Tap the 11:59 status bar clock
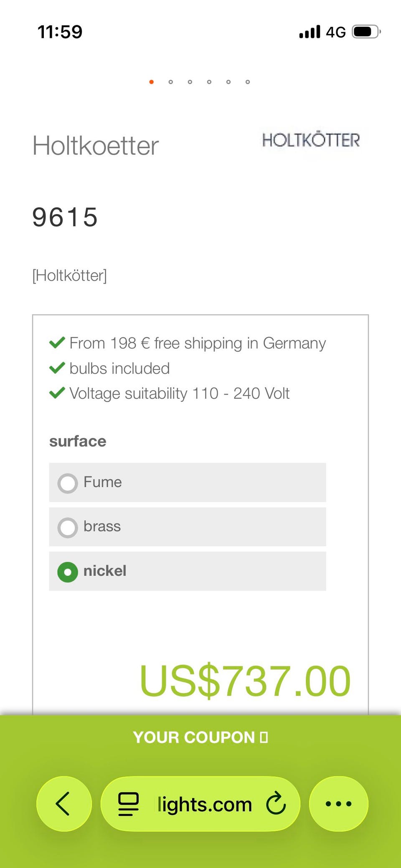This screenshot has height=868, width=401. tap(60, 32)
